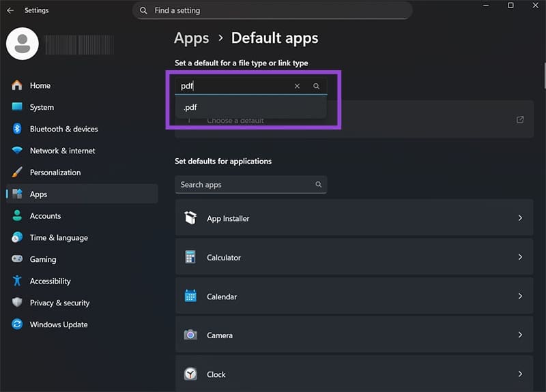Go to Personalization settings
The width and height of the screenshot is (546, 392).
coord(55,172)
